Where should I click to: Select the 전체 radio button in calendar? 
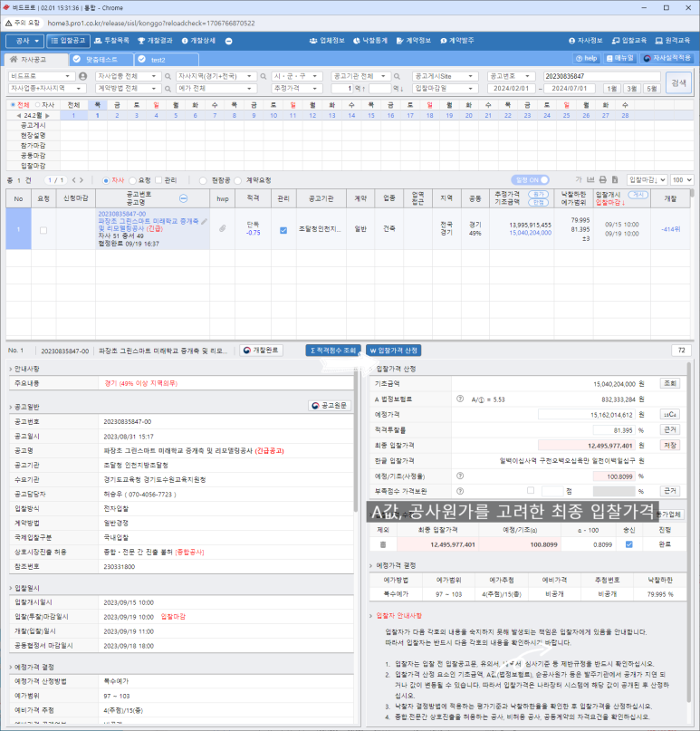[13, 105]
